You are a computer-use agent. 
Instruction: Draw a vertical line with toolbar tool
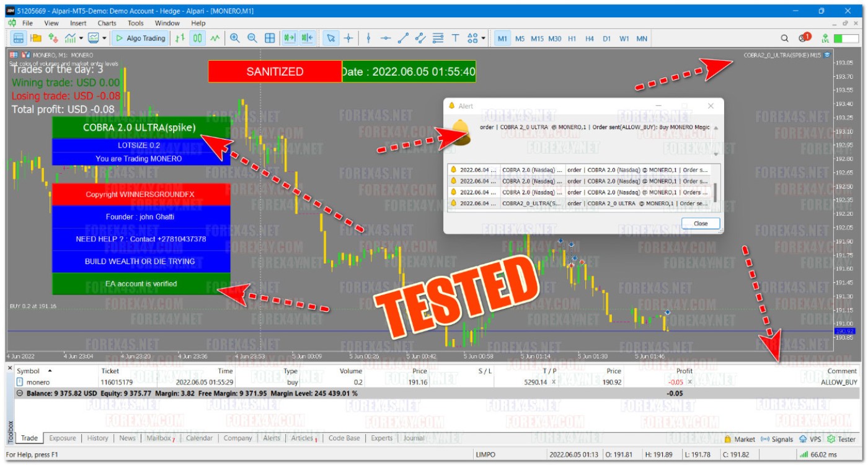pyautogui.click(x=368, y=38)
